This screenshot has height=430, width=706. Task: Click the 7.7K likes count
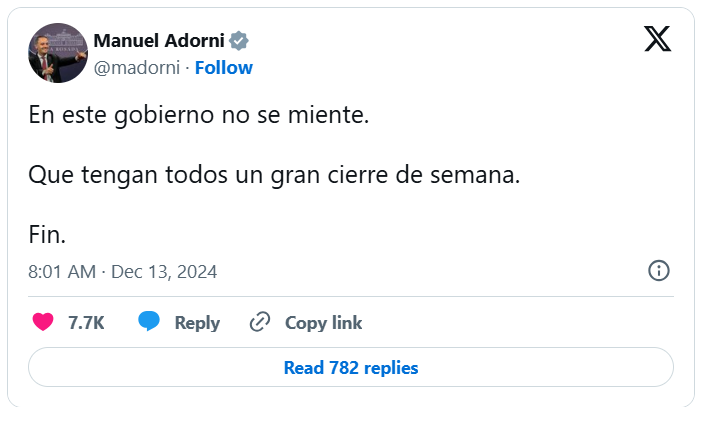86,322
